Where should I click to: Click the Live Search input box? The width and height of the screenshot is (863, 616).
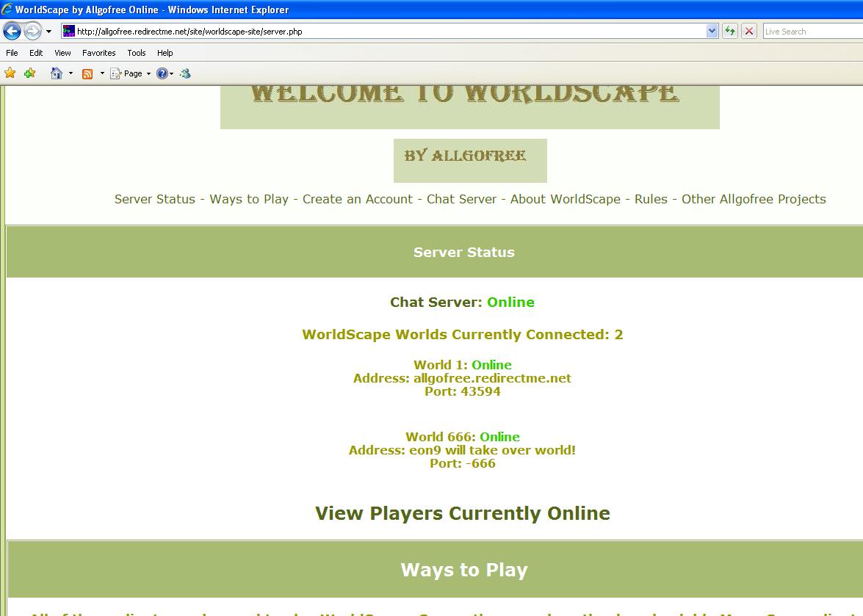pos(813,32)
